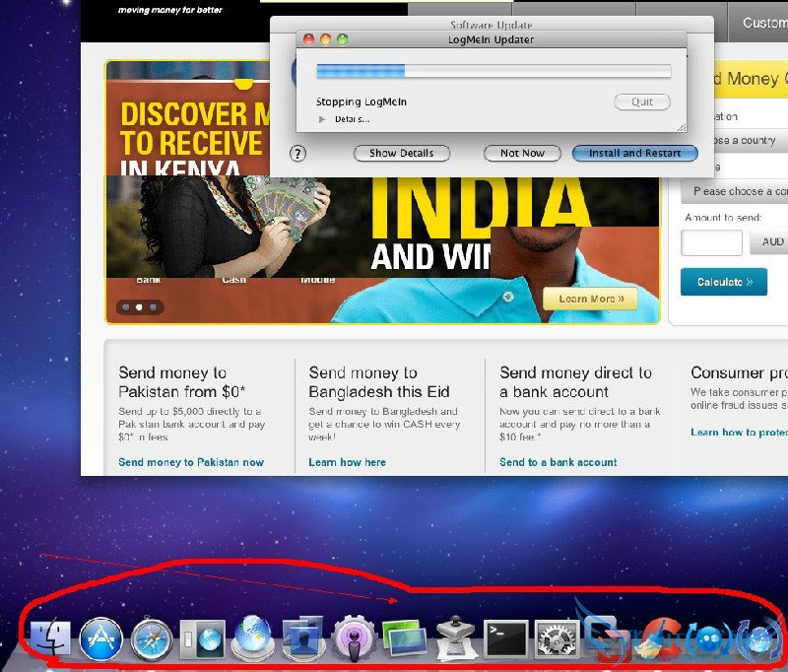The height and width of the screenshot is (672, 788).
Task: Click the help question mark button
Action: pyautogui.click(x=298, y=154)
